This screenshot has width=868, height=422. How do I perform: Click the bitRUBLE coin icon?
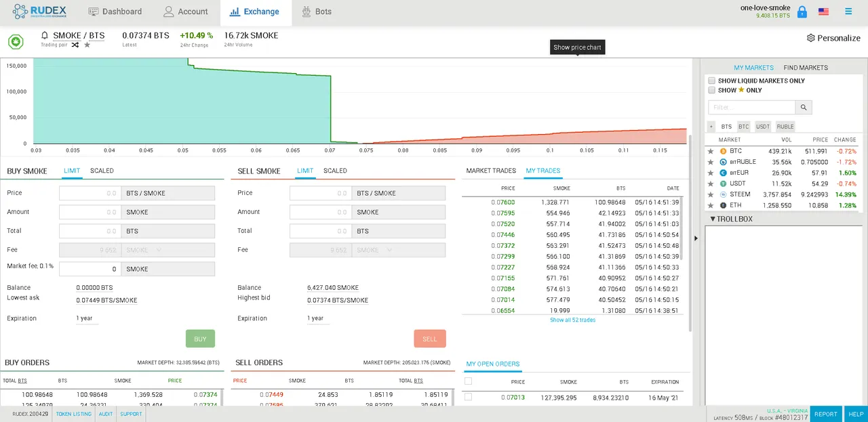pyautogui.click(x=723, y=162)
